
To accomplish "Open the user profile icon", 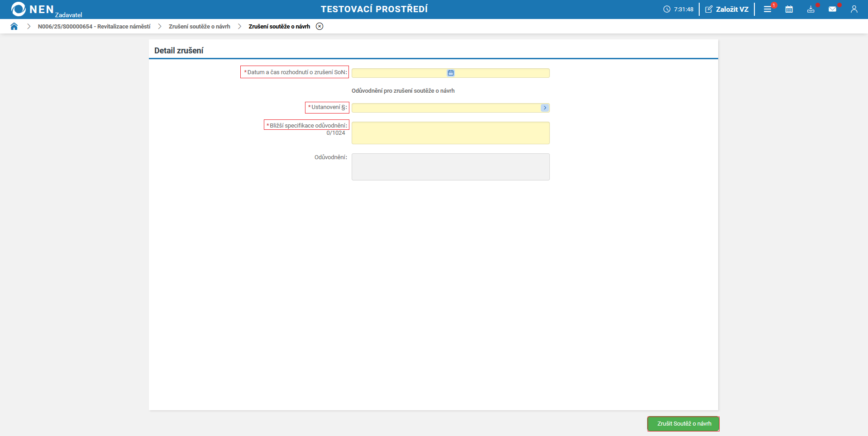I will tap(854, 9).
